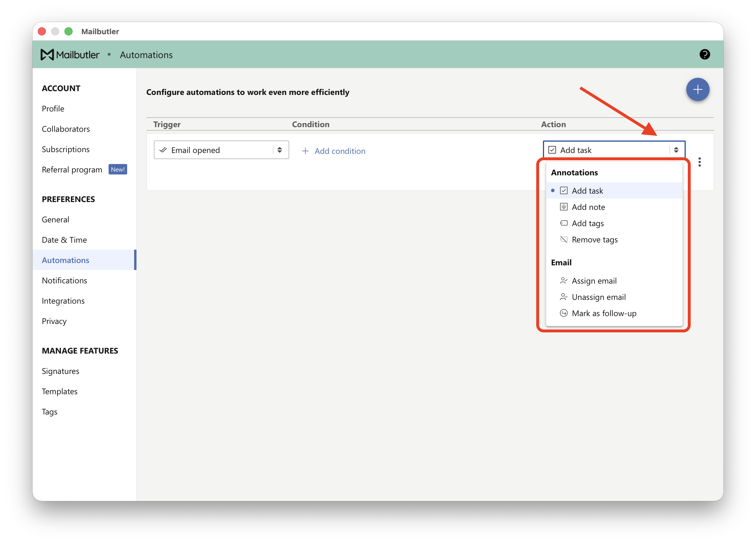This screenshot has height=544, width=756.
Task: Open Subscriptions page
Action: (66, 149)
